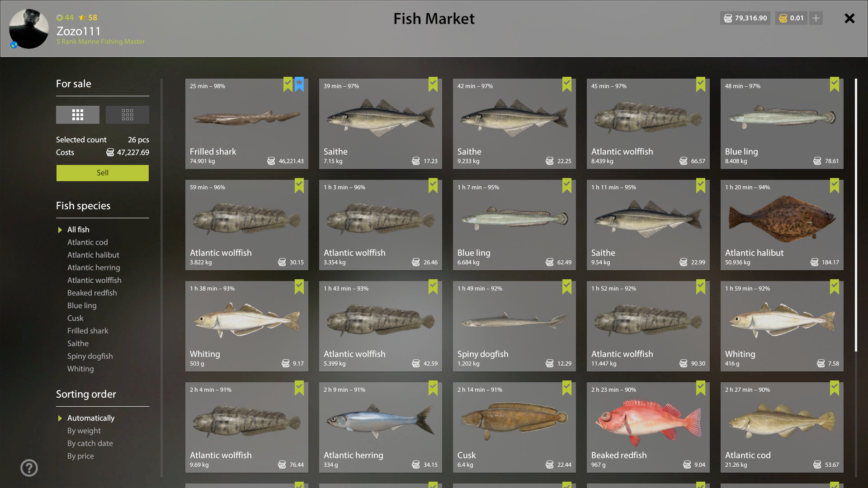This screenshot has width=868, height=488.
Task: Select the Atlantic herring fish card
Action: coord(381,427)
